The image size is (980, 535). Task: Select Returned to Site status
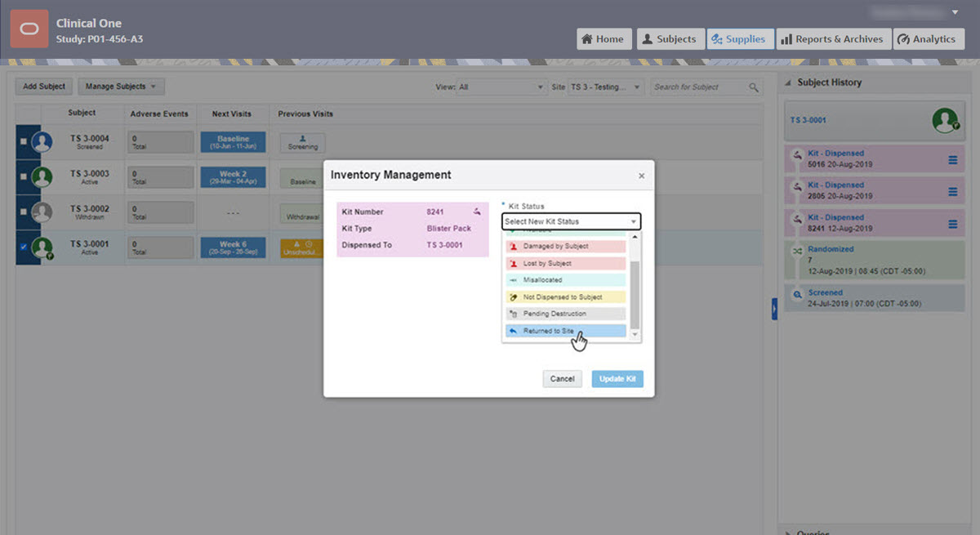565,331
